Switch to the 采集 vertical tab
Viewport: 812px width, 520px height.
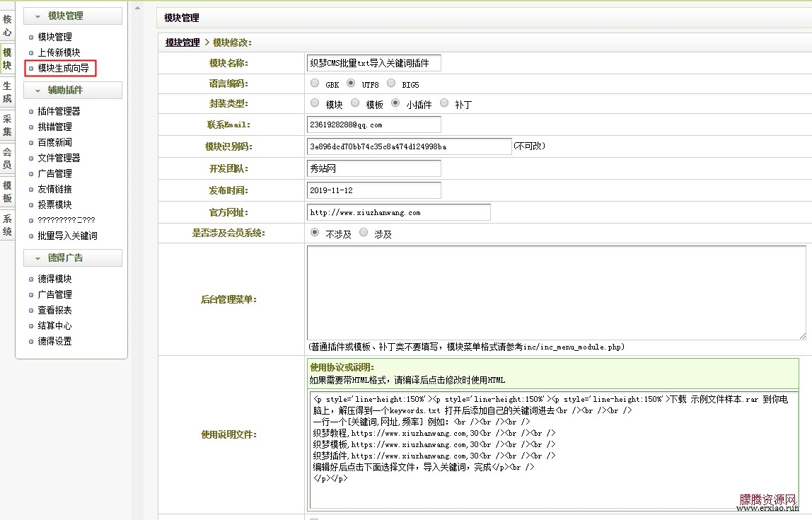(7, 125)
